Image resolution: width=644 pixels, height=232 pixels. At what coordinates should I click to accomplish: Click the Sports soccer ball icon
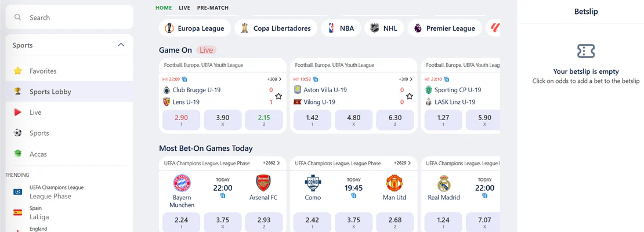point(17,133)
